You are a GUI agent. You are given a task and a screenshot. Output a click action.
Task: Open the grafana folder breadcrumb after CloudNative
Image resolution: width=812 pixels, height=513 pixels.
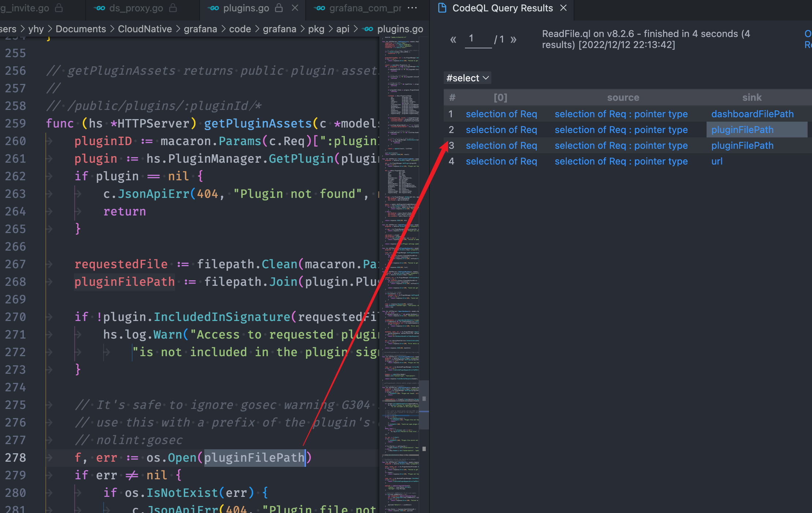(200, 29)
